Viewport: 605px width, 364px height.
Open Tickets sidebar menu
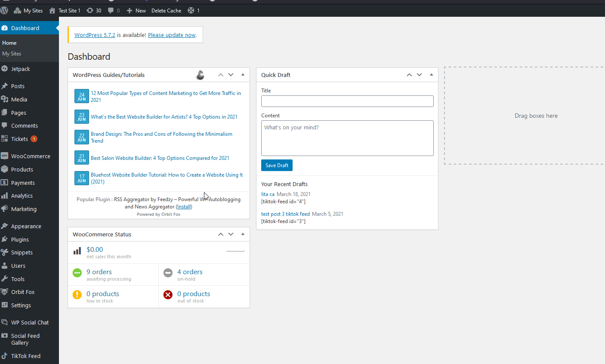click(29, 139)
